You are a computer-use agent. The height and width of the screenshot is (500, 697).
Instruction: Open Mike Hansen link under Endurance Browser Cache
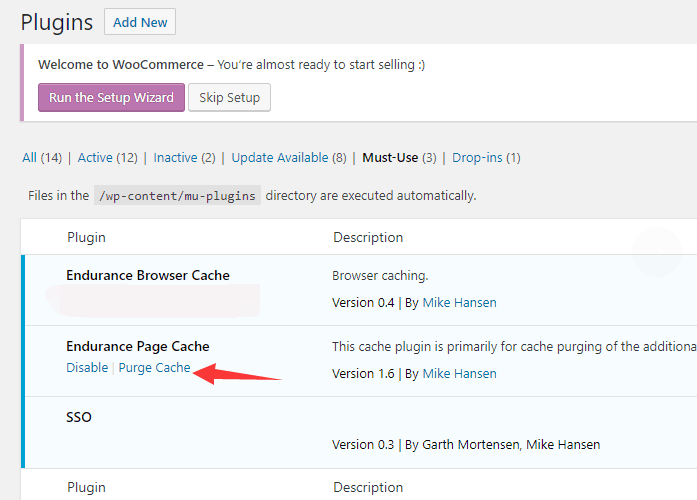(x=459, y=302)
